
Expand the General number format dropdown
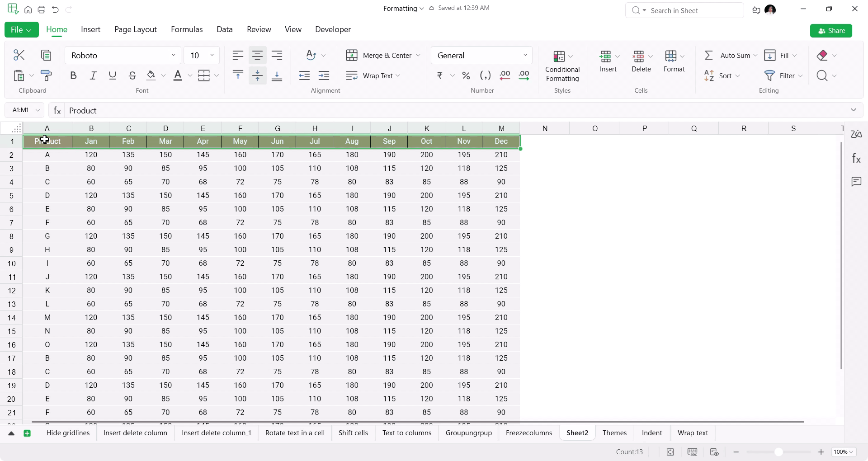tap(525, 55)
